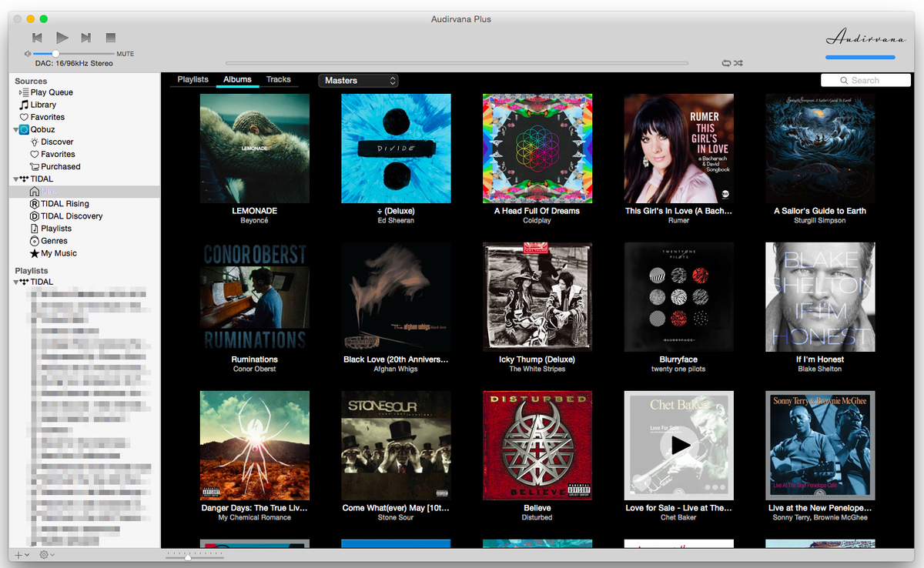
Task: Open If I'm Honest album cover
Action: pos(820,297)
